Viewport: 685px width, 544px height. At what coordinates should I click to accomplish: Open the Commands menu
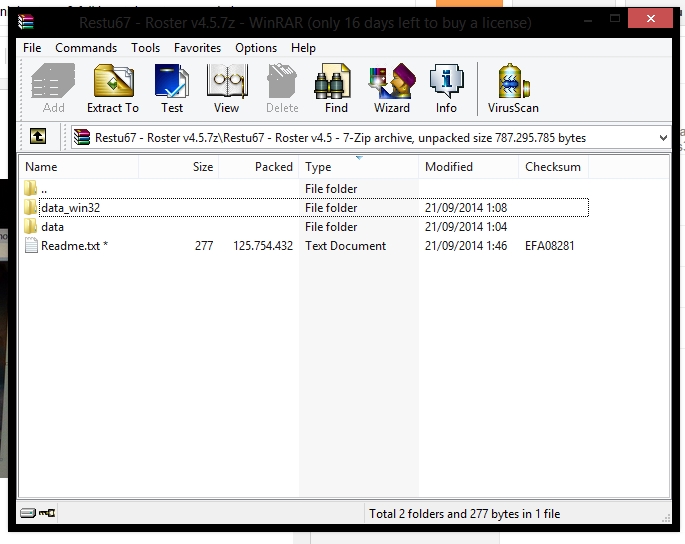pyautogui.click(x=86, y=48)
